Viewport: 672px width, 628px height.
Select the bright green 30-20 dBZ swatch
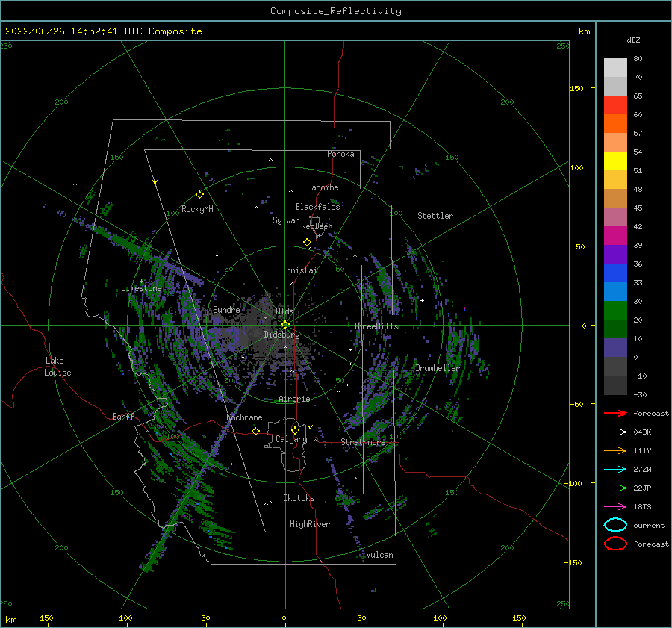[615, 311]
